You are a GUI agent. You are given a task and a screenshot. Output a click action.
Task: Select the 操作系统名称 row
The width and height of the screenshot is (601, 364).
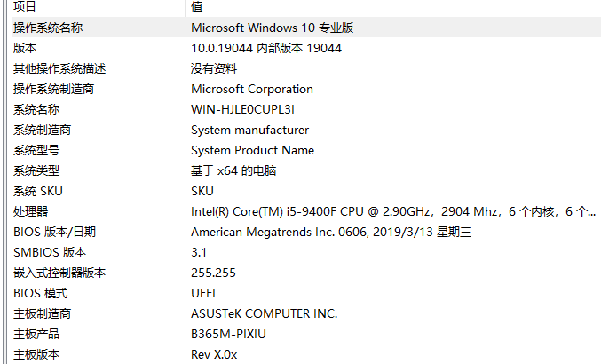(48, 28)
